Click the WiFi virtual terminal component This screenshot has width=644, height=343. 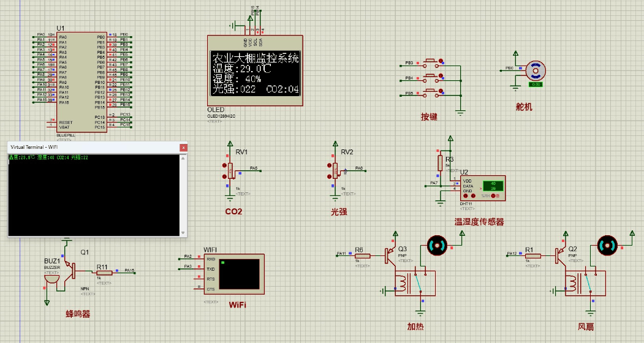(x=237, y=273)
